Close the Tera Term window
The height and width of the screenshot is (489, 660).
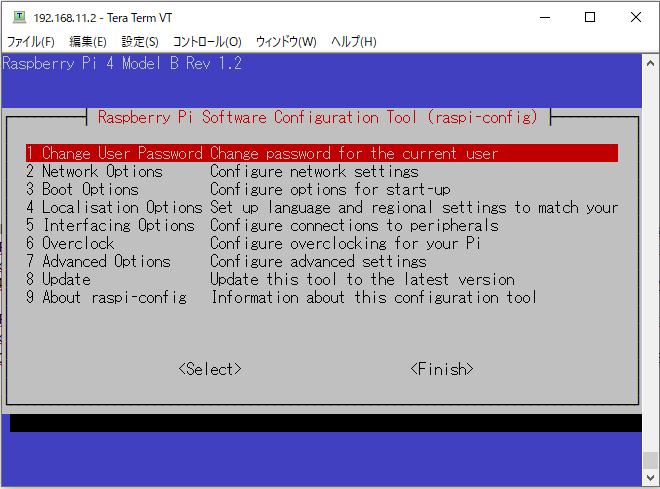(636, 17)
